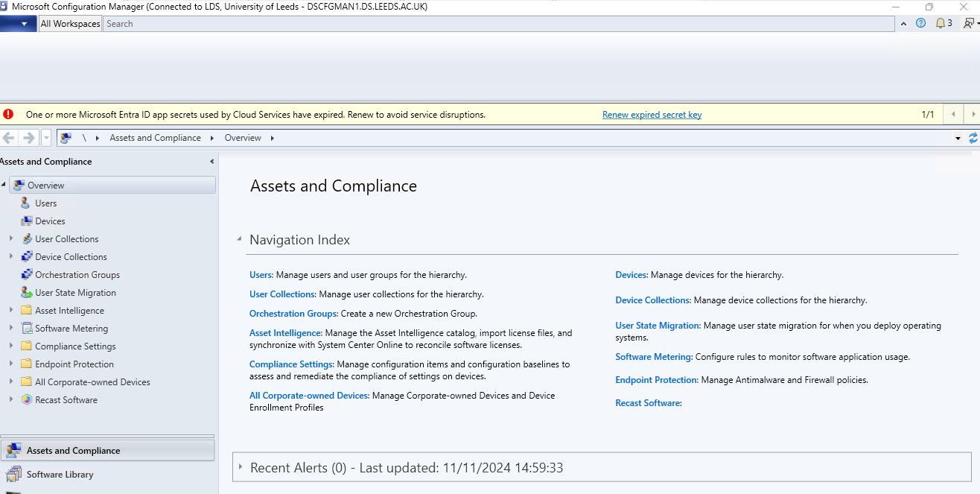The image size is (980, 494).
Task: Click the feedback person icon
Action: tap(968, 23)
